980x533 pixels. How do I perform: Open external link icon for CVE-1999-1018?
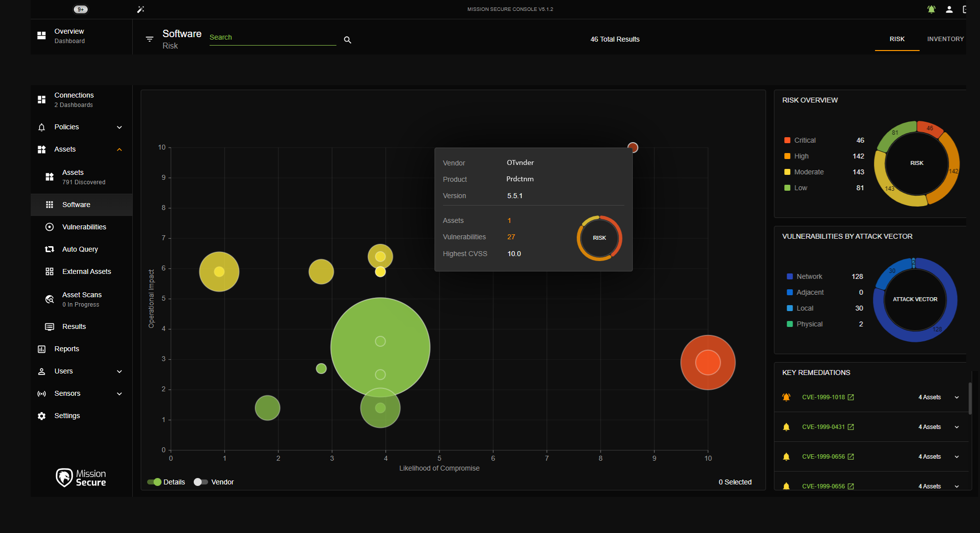click(851, 397)
